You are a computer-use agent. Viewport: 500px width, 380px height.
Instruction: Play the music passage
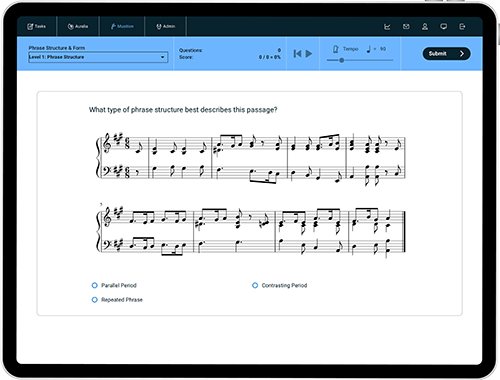pos(309,54)
